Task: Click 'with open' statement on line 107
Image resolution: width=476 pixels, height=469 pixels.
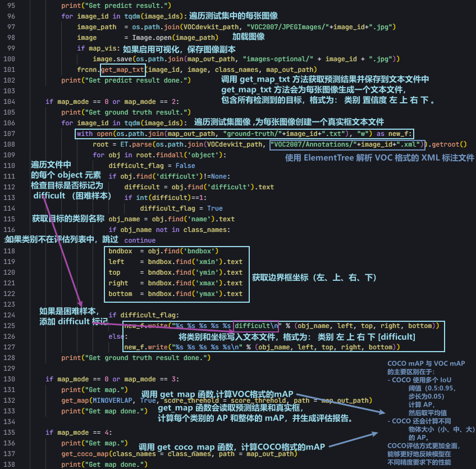Action: coord(244,134)
